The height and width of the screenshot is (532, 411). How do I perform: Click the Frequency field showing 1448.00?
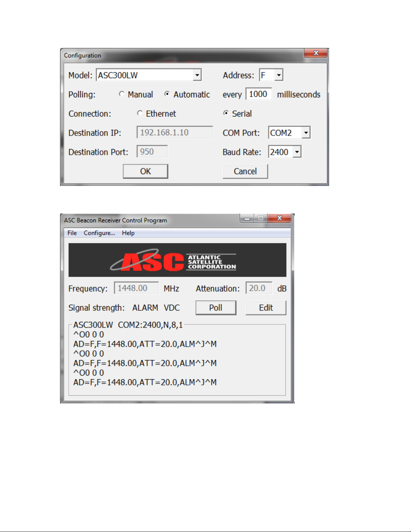[x=136, y=288]
